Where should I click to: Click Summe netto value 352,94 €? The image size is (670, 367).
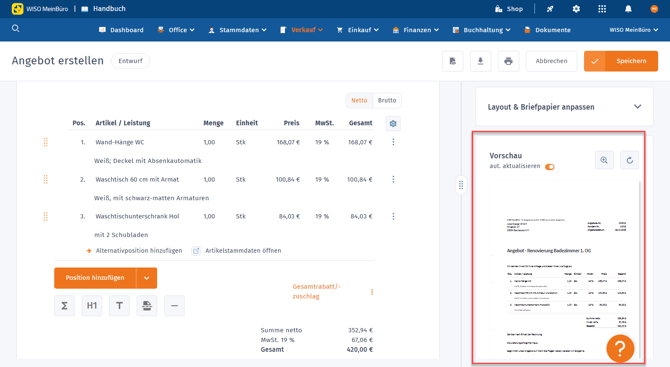[x=361, y=330]
